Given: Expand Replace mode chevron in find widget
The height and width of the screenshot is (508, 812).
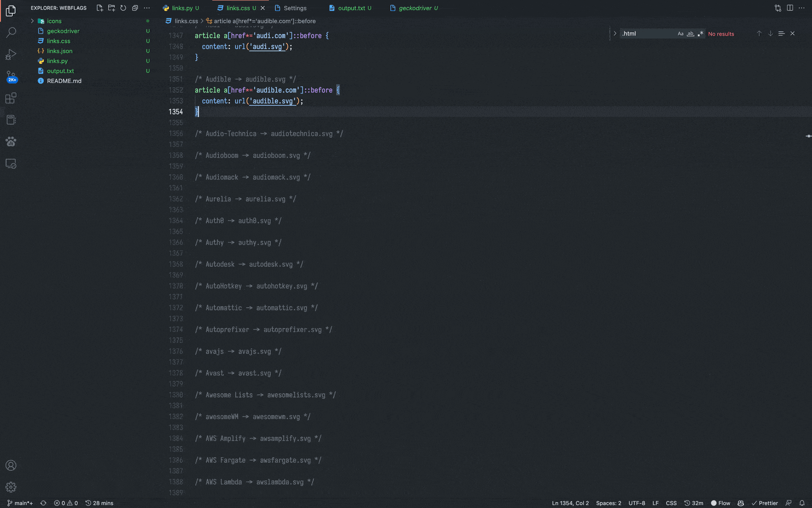Looking at the screenshot, I should [x=615, y=34].
